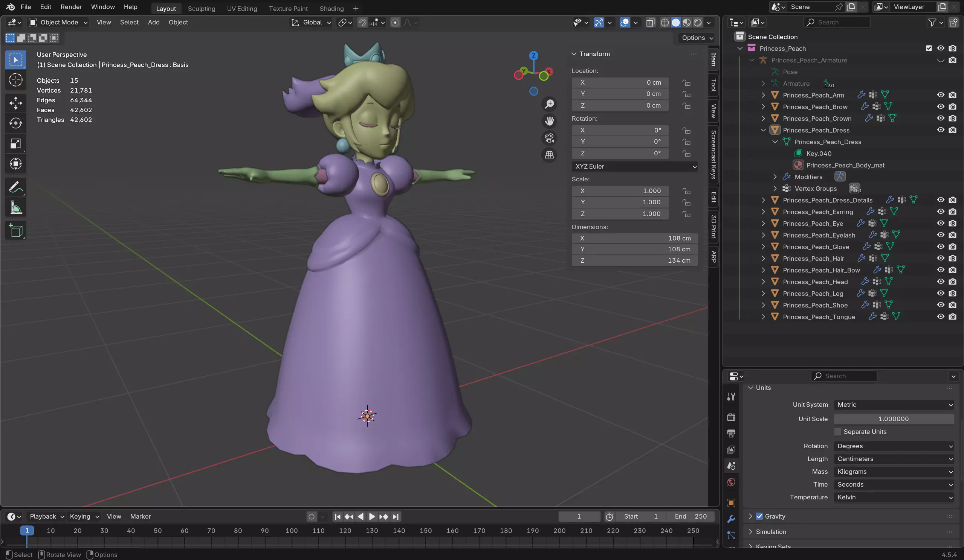Enable the Separate Units checkbox
Viewport: 964px width, 560px height.
tap(837, 432)
